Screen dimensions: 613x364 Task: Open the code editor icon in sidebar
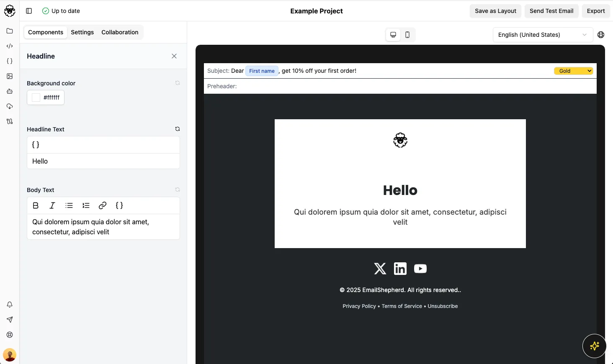pos(10,46)
